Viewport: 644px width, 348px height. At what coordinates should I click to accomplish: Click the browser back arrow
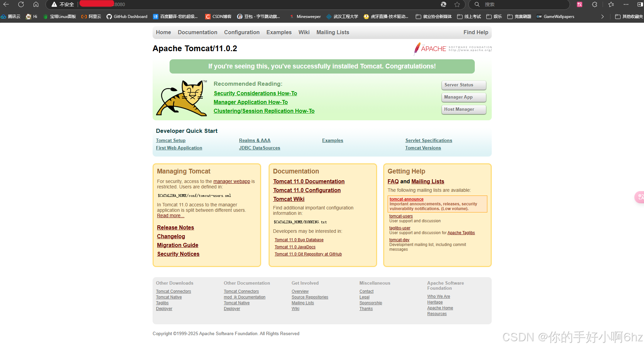(6, 4)
